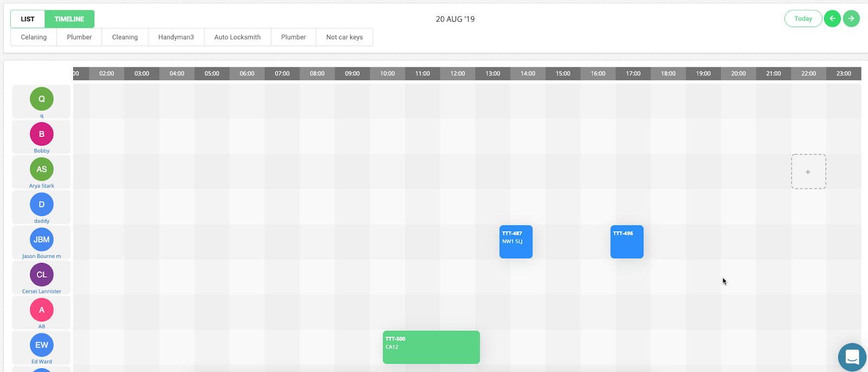Open the chat widget bubble

coord(852,357)
